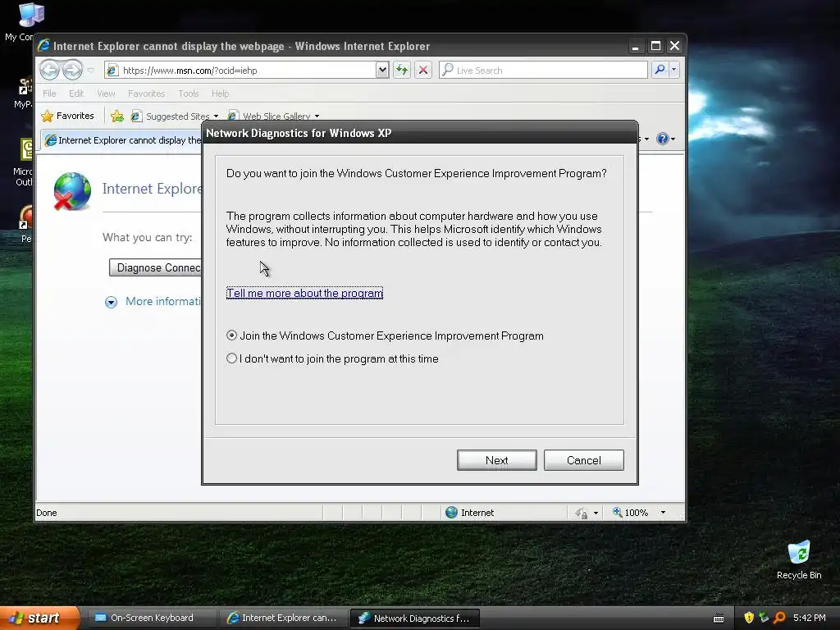Click the globe error icon on the page
Image resolution: width=840 pixels, height=630 pixels.
click(72, 191)
